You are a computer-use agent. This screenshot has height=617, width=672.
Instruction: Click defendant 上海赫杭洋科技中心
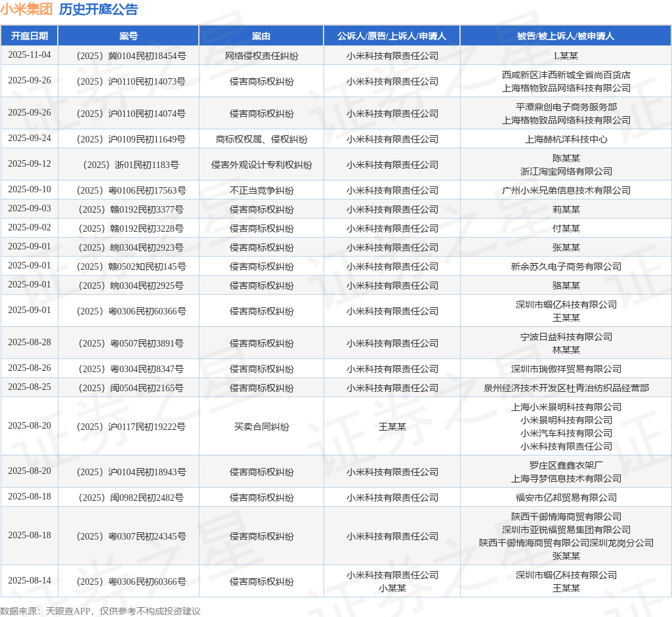[566, 139]
